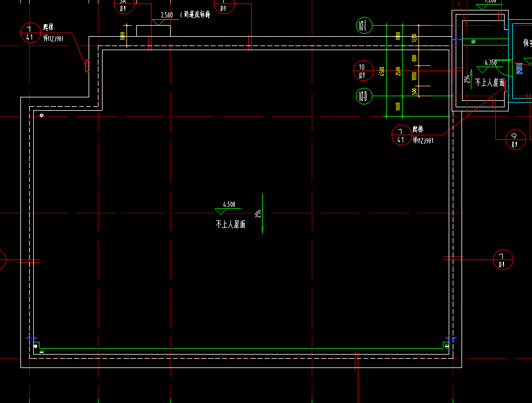Select the 2.500 canopy elevation value
The width and height of the screenshot is (532, 403).
(x=167, y=15)
